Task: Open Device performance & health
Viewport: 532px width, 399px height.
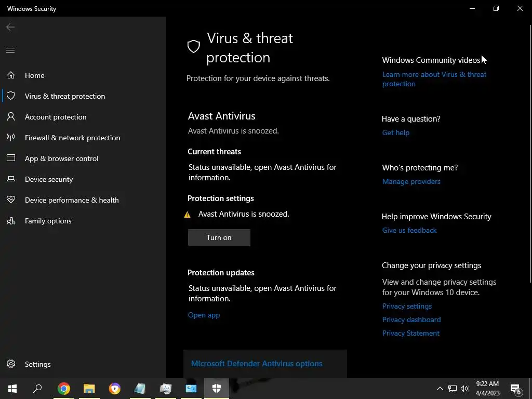Action: tap(83, 200)
